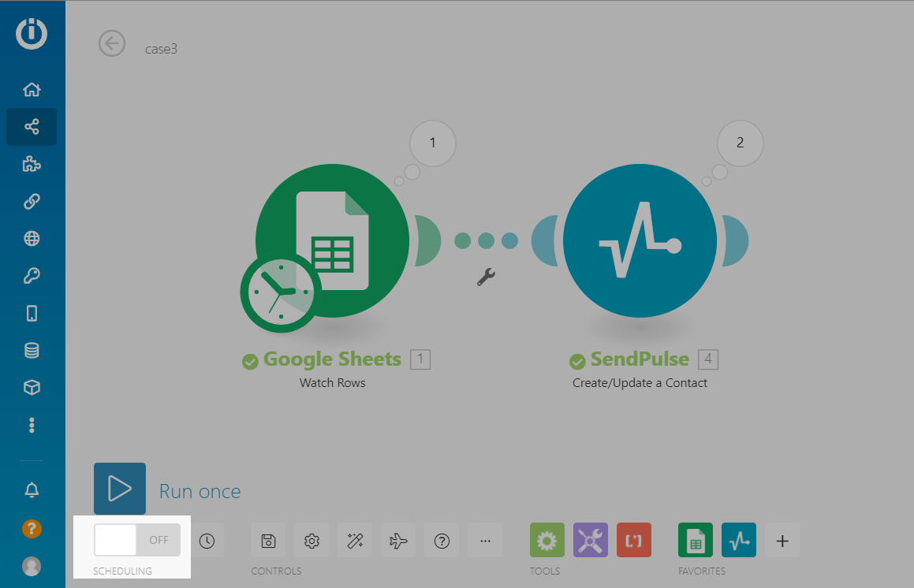Click the Run once play button
The width and height of the screenshot is (914, 588).
point(120,489)
